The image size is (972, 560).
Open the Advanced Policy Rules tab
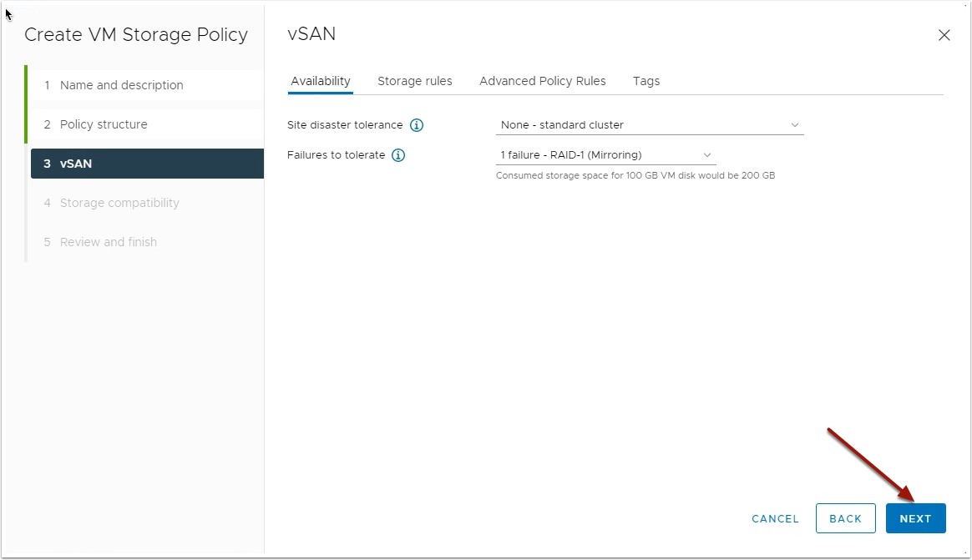[x=543, y=81]
